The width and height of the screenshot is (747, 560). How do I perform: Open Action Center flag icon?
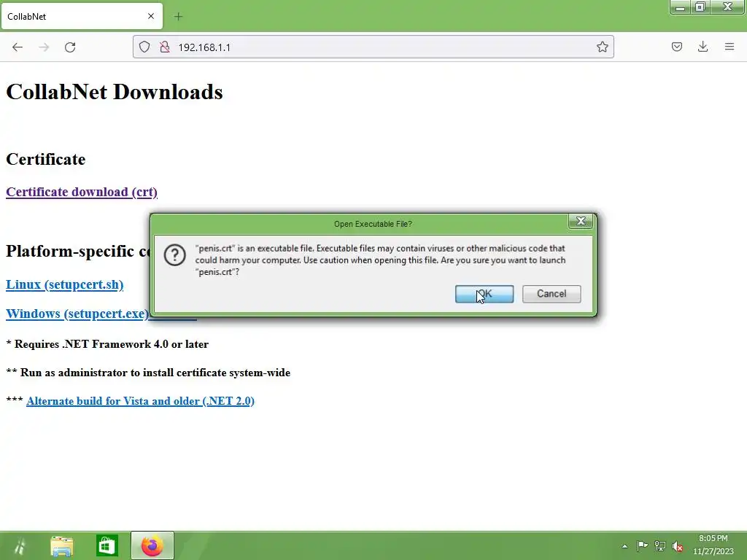click(x=642, y=545)
